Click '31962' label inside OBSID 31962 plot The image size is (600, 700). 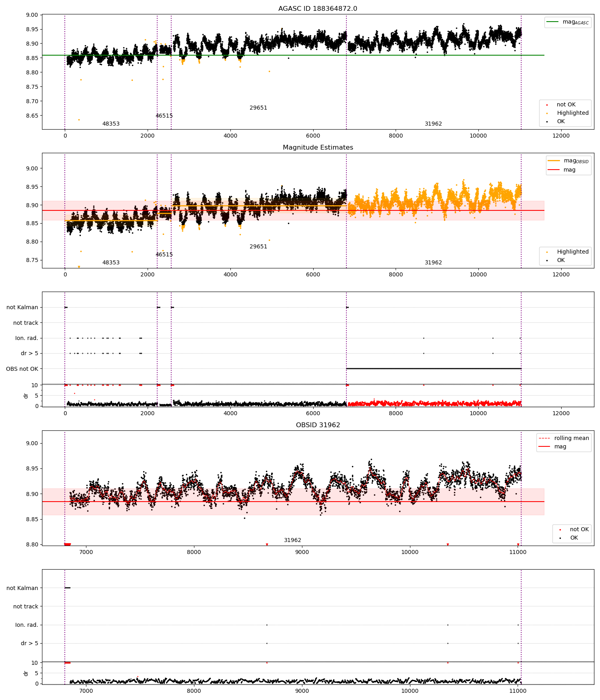point(292,540)
